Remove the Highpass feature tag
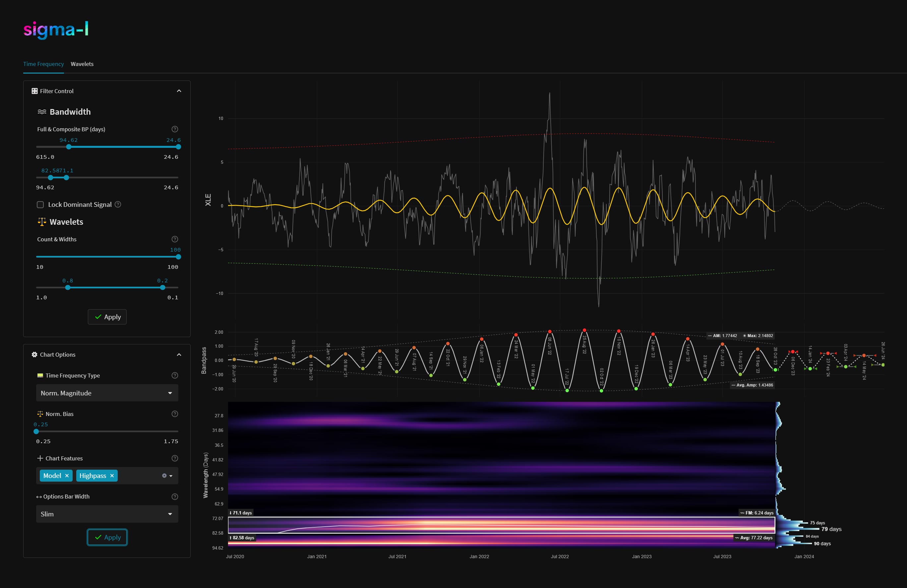This screenshot has height=588, width=907. (x=112, y=476)
